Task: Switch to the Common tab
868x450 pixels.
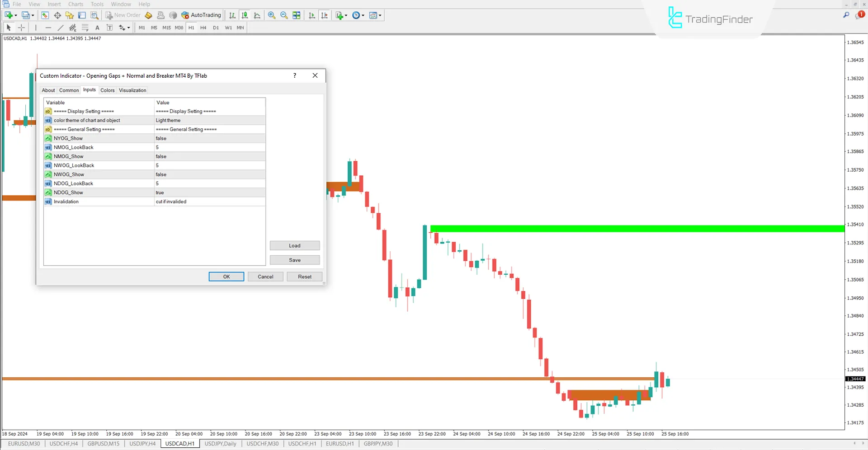Action: click(69, 90)
